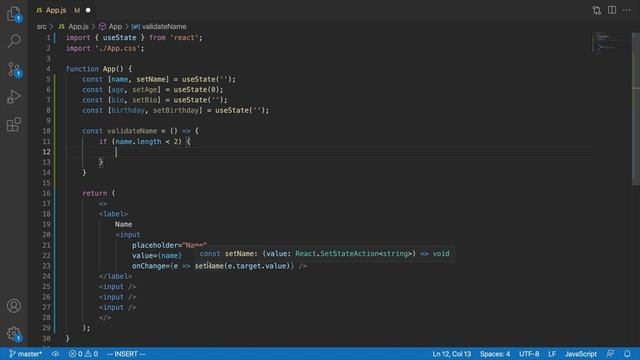The image size is (640, 360).
Task: Click value={name} attribute on line 22
Action: [x=157, y=256]
